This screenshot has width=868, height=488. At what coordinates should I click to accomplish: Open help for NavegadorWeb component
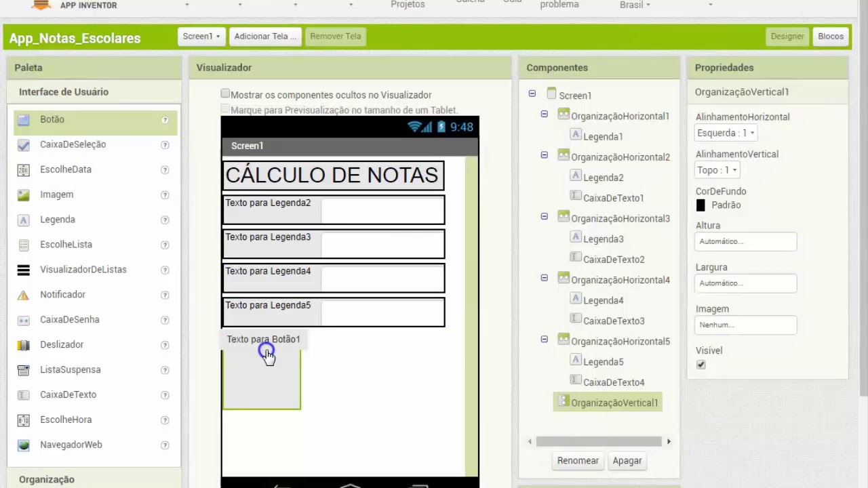[165, 445]
